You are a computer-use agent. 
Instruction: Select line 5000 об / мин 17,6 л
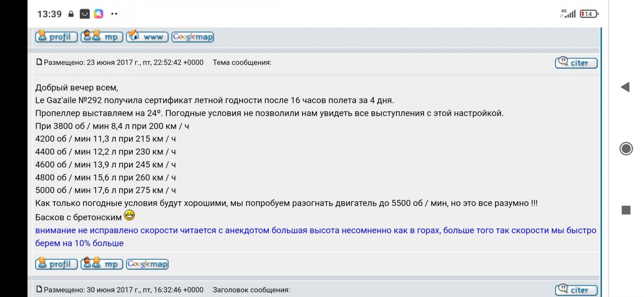click(105, 190)
